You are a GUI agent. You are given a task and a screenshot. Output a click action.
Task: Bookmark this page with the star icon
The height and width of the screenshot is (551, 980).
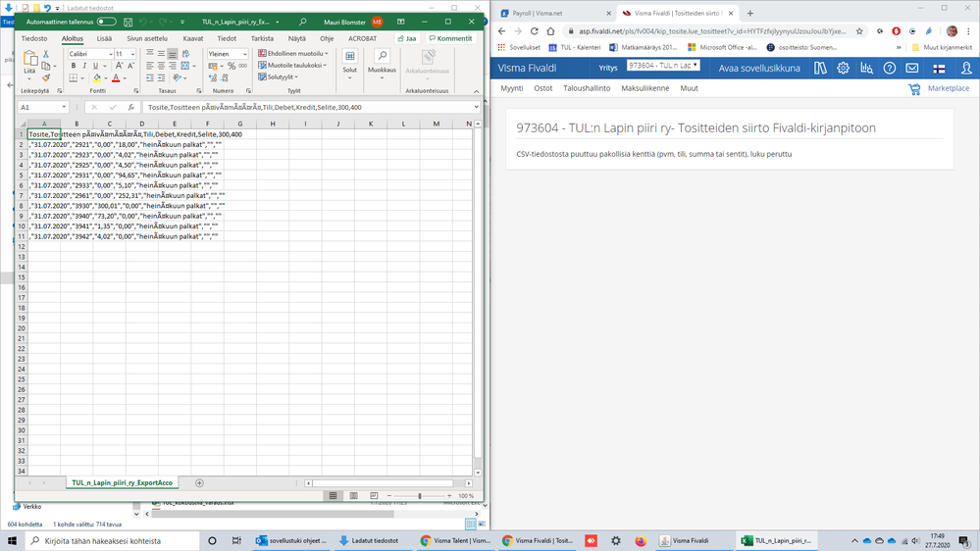click(x=859, y=31)
